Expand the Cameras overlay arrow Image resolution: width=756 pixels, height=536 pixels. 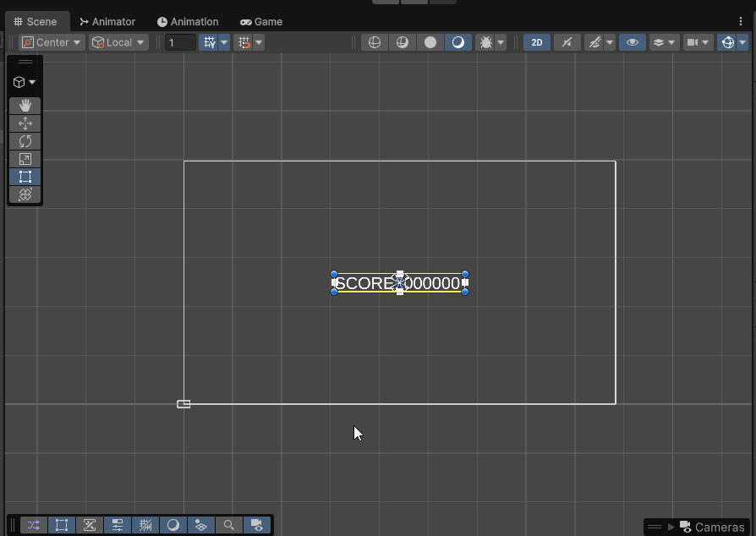[671, 527]
